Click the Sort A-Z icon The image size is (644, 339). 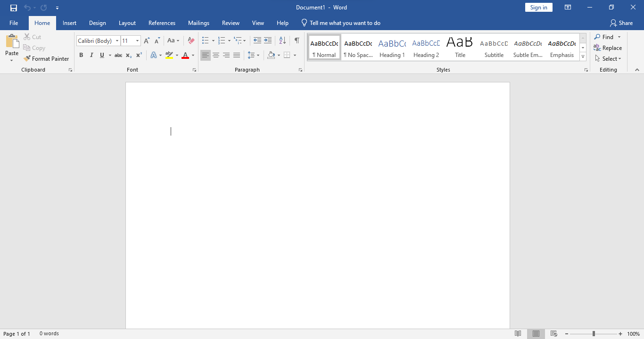point(282,41)
